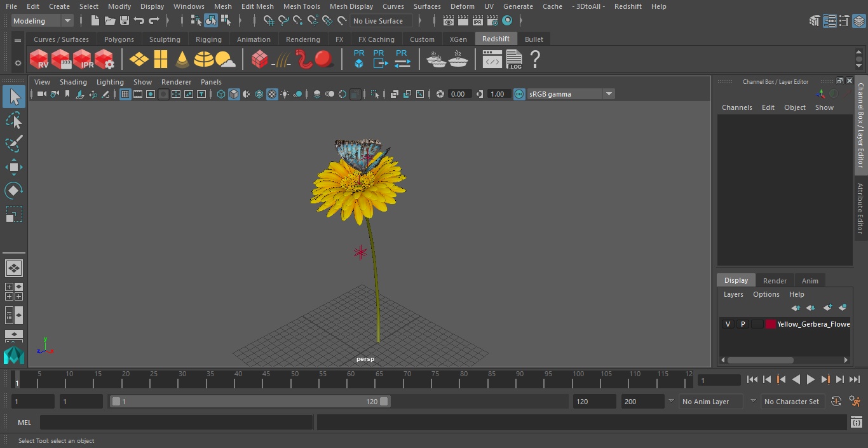868x448 pixels.
Task: Open the script editor icon at command line
Action: click(856, 422)
